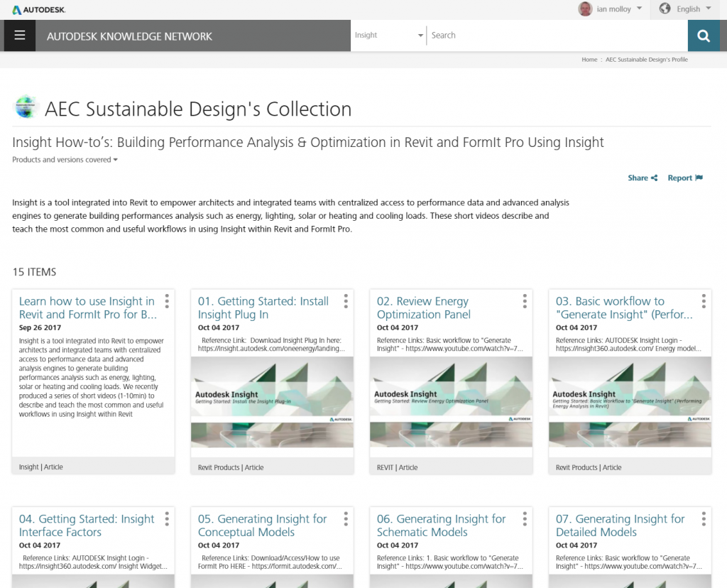Click 'Insight | Article' card footer
The height and width of the screenshot is (588, 727).
pos(40,467)
